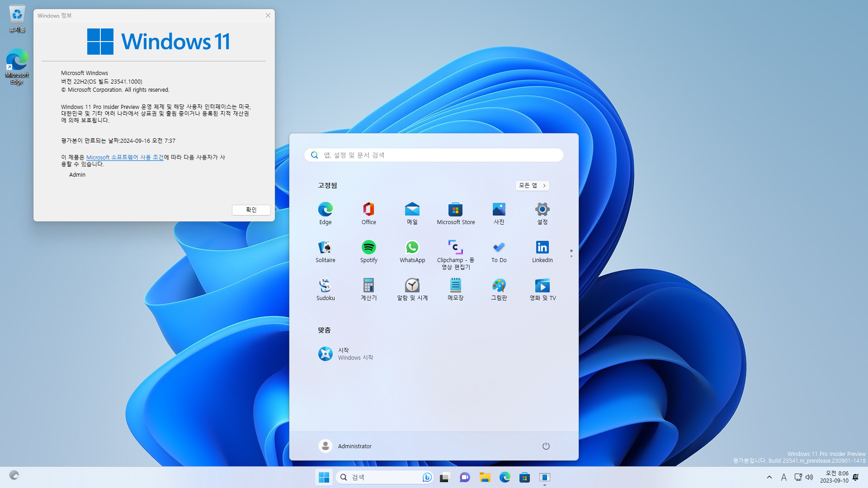Show hidden icons tray chevron
The image size is (868, 488).
click(769, 477)
